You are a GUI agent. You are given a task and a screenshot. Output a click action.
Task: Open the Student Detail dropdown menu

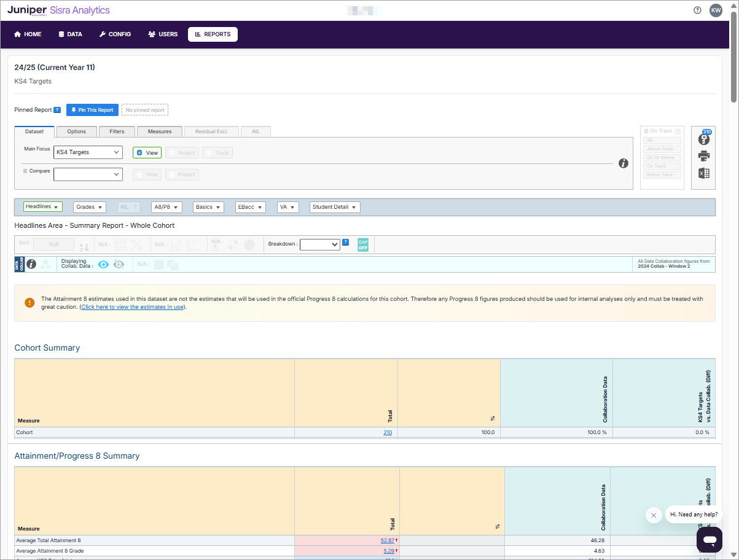point(335,208)
